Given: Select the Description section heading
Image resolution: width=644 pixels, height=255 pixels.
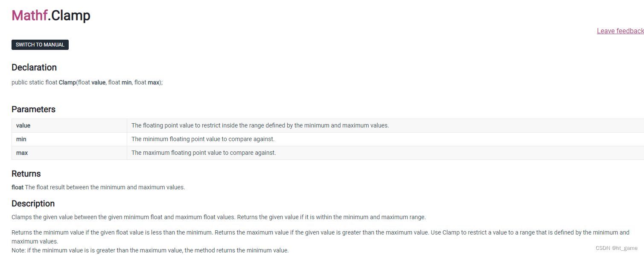Looking at the screenshot, I should pos(33,203).
